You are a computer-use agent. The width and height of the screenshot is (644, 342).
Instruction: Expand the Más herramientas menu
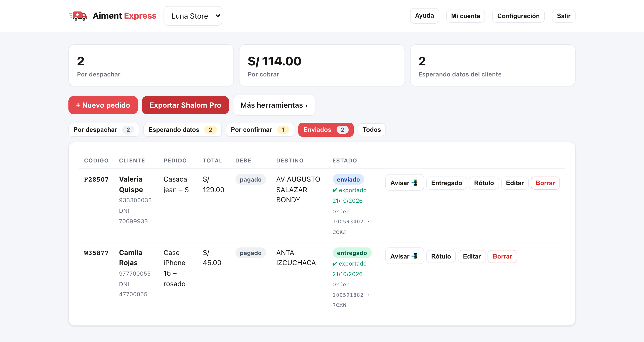tap(274, 105)
